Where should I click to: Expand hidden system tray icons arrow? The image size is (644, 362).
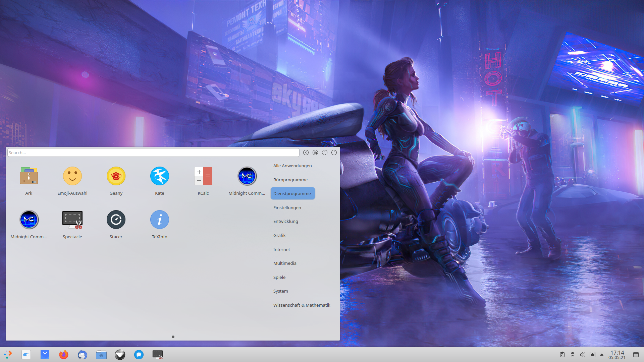[x=602, y=355]
